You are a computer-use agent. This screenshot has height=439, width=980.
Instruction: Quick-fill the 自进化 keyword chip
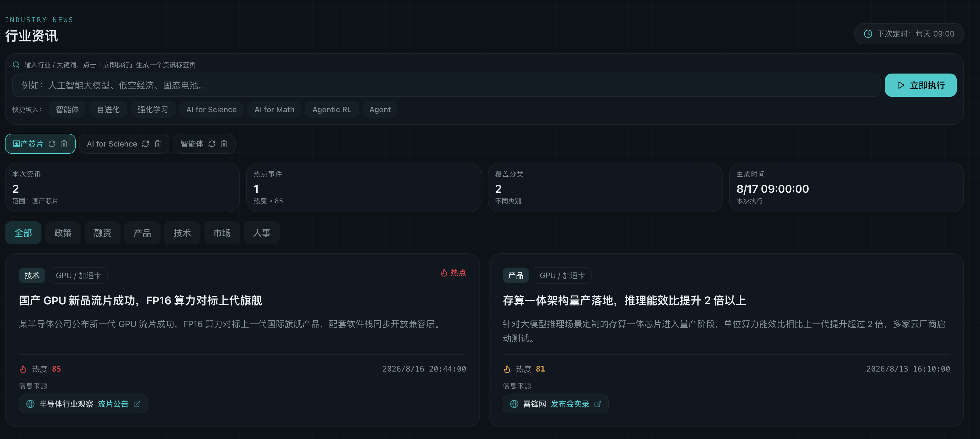point(108,110)
